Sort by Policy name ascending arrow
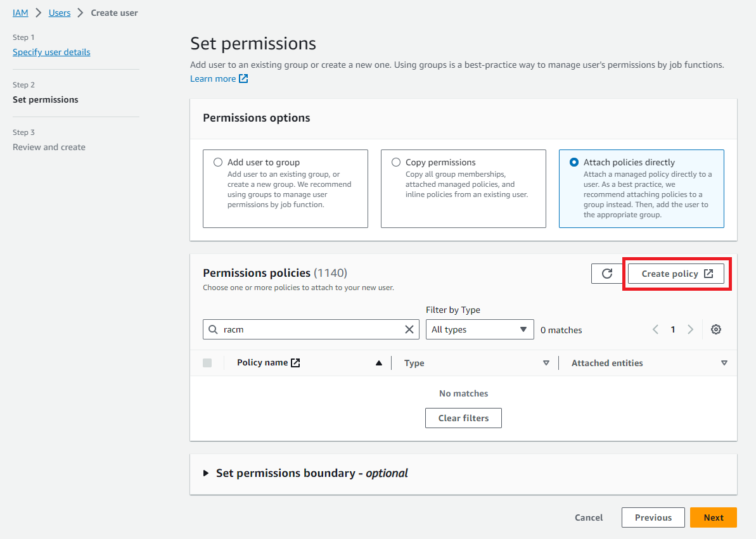This screenshot has width=756, height=539. click(379, 363)
